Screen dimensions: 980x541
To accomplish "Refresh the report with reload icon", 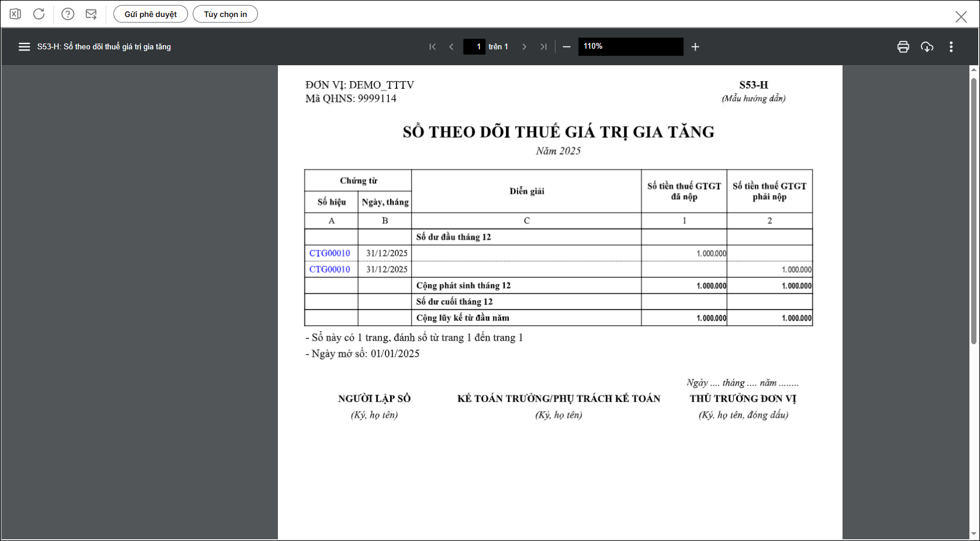I will point(39,14).
